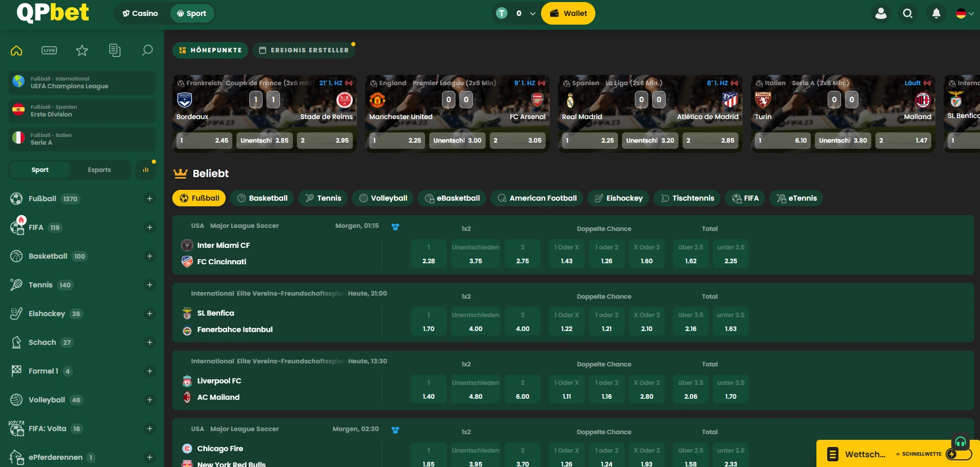980x467 pixels.
Task: Open UEFA Champions League shortcut
Action: click(x=82, y=83)
